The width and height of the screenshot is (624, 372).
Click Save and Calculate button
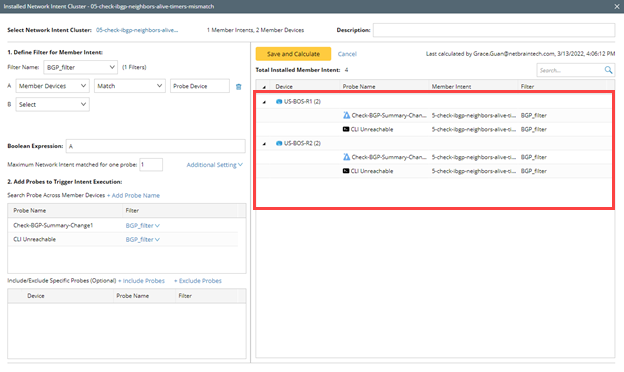(x=293, y=54)
